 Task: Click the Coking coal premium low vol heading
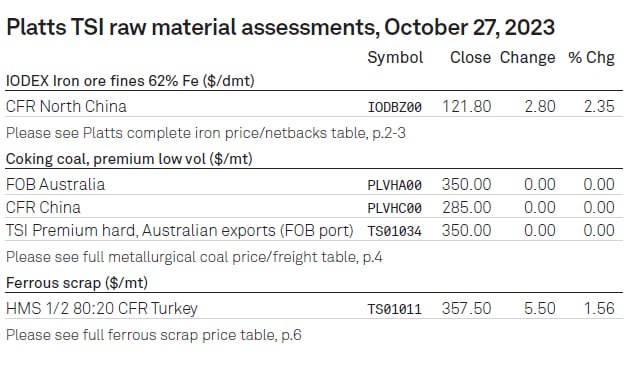[129, 159]
